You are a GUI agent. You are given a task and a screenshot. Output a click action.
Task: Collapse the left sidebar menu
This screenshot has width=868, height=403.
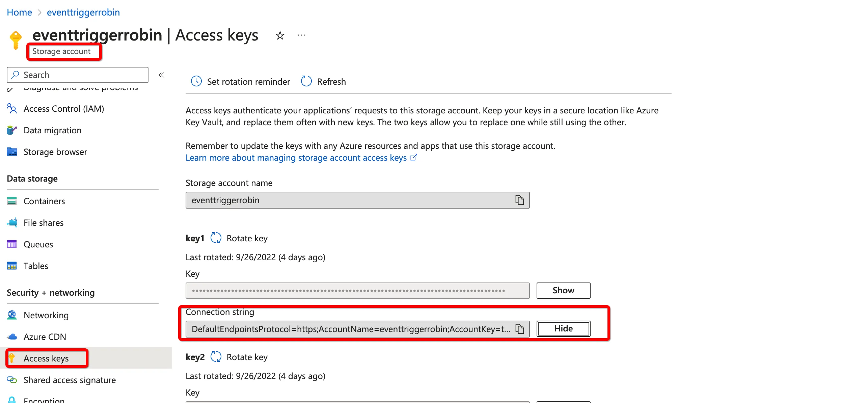161,75
